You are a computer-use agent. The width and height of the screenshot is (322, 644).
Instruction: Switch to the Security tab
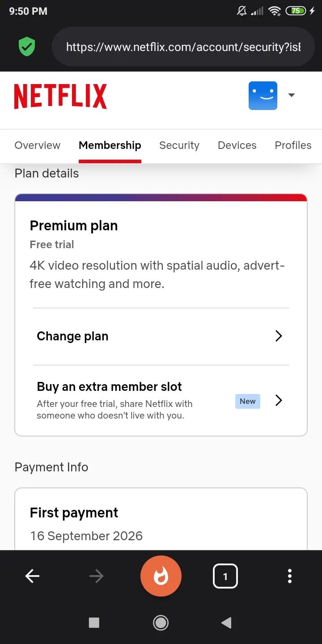pos(179,145)
